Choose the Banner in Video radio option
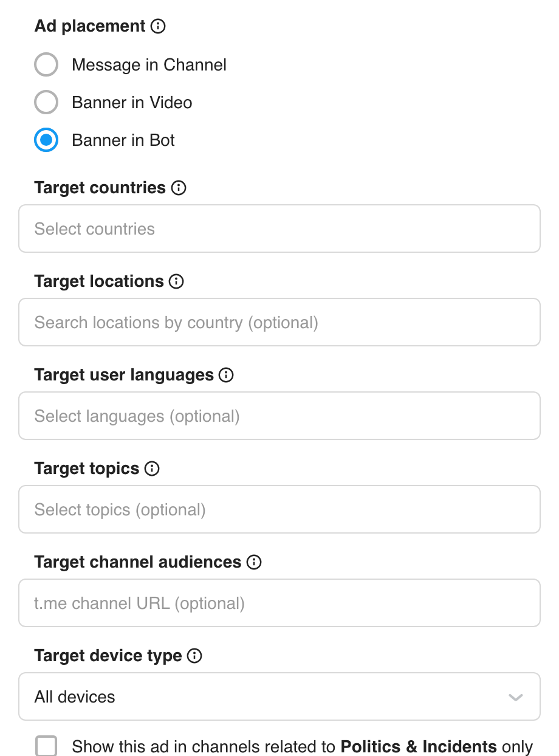The height and width of the screenshot is (756, 559). click(46, 102)
